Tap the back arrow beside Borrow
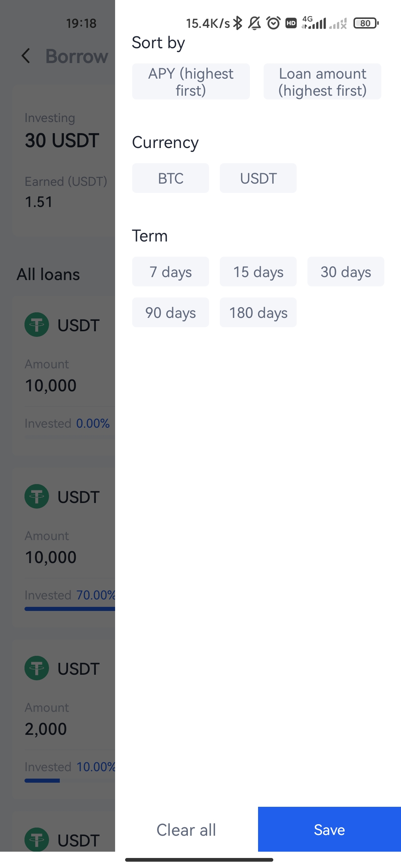Image resolution: width=401 pixels, height=868 pixels. [x=26, y=56]
